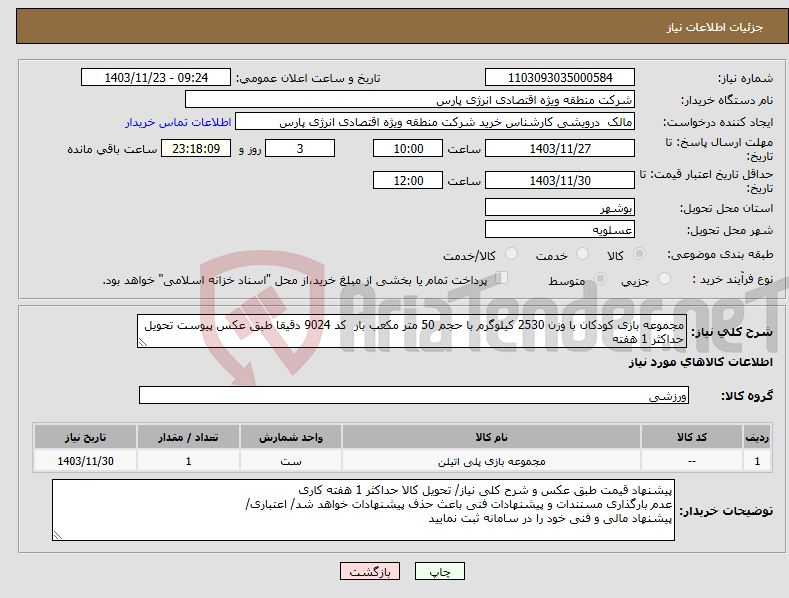
Task: Click the price validity date 1403/11/30 field
Action: (560, 180)
